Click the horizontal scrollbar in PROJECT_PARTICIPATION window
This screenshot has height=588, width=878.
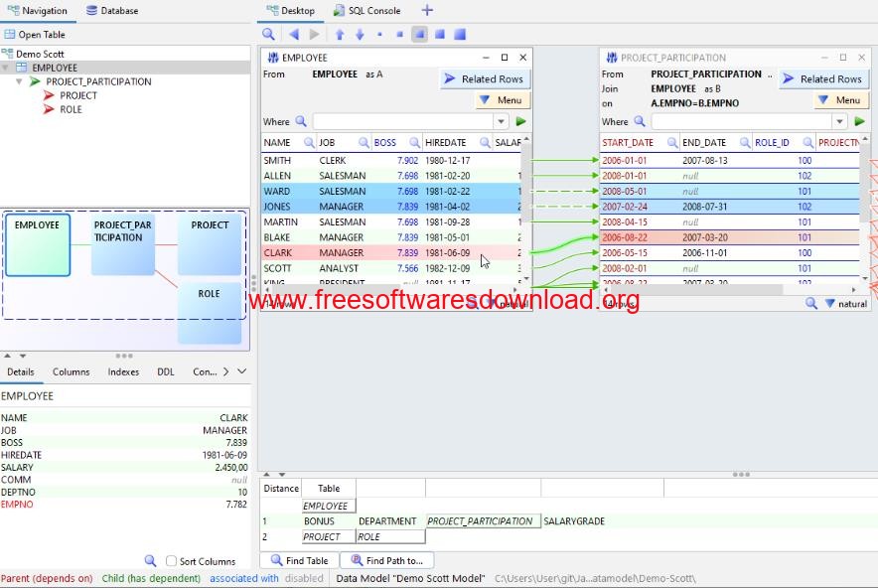point(696,289)
